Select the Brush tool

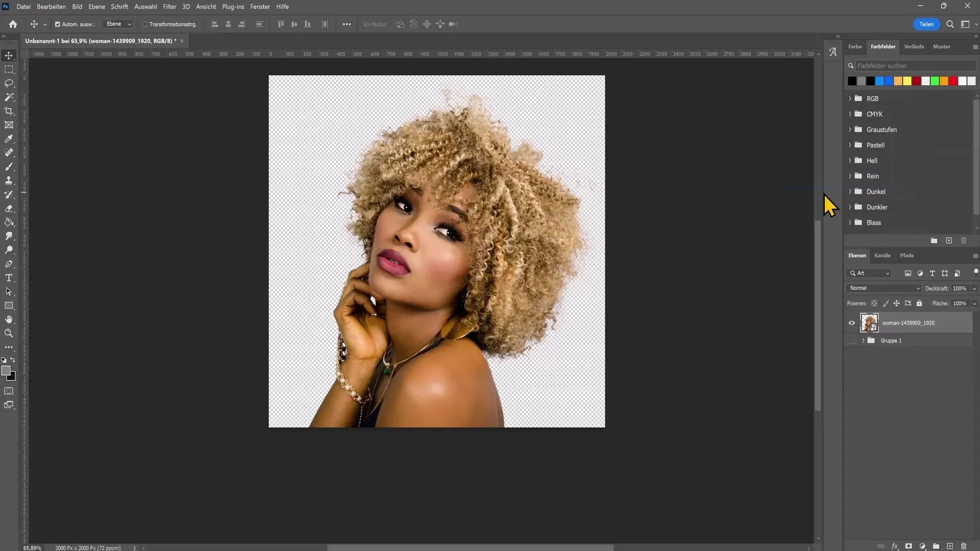pos(9,166)
